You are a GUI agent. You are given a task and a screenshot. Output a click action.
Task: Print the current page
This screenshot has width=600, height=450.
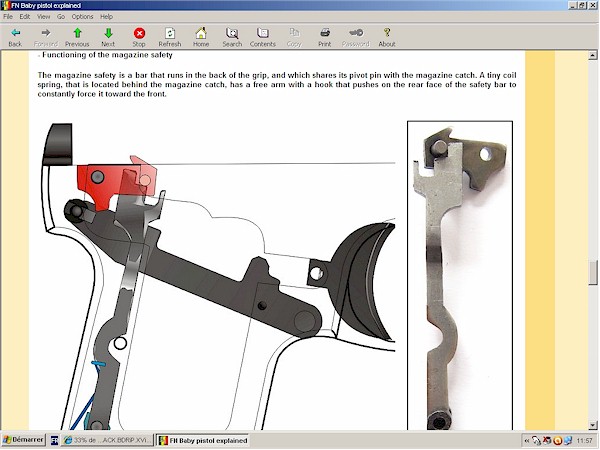coord(324,38)
